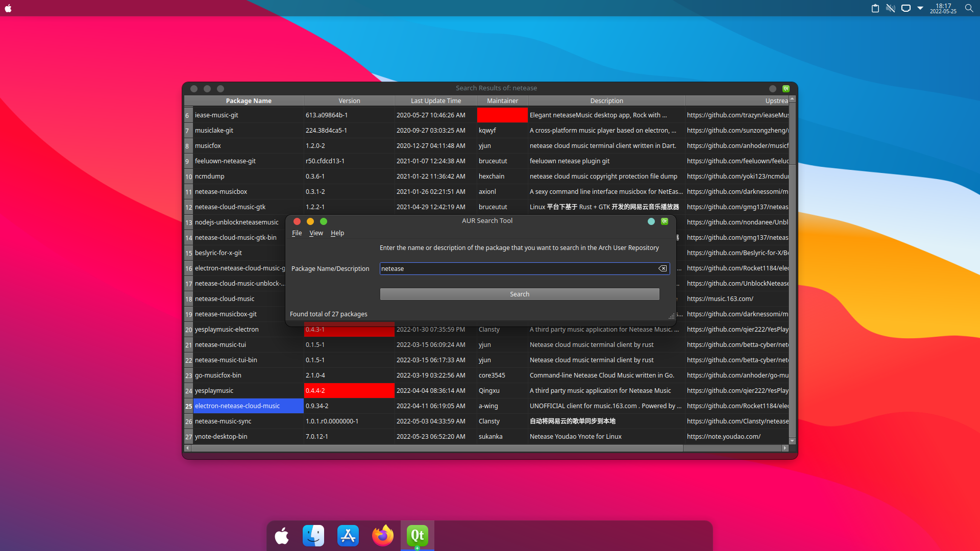Select the yesplaymusic-electron package cell
This screenshot has width=980, height=551.
pos(249,330)
